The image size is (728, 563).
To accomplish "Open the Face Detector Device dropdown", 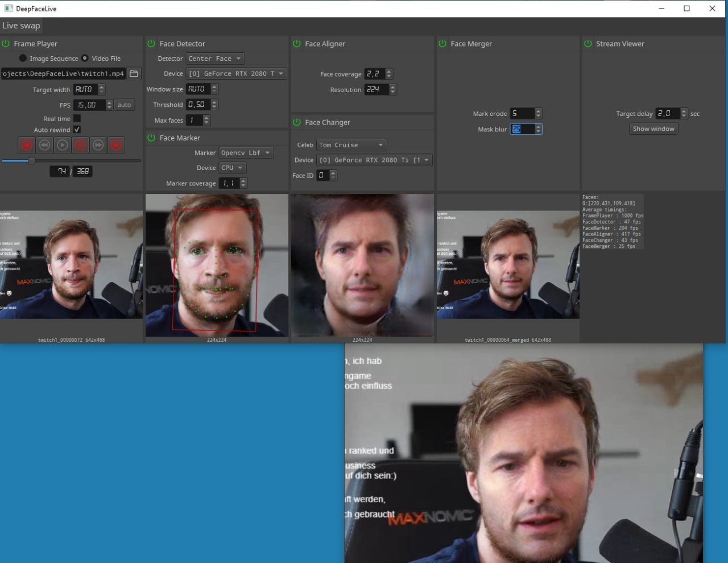I will click(236, 74).
